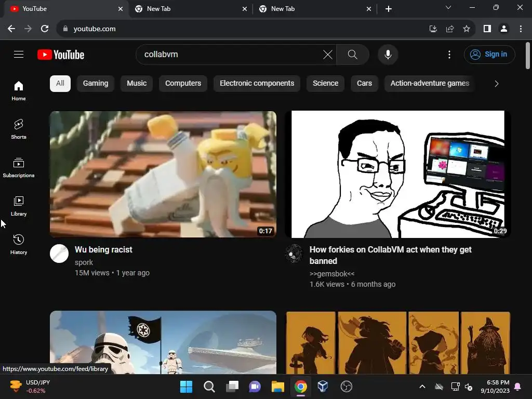The height and width of the screenshot is (399, 532).
Task: Open Chrome profile icon
Action: pyautogui.click(x=504, y=29)
